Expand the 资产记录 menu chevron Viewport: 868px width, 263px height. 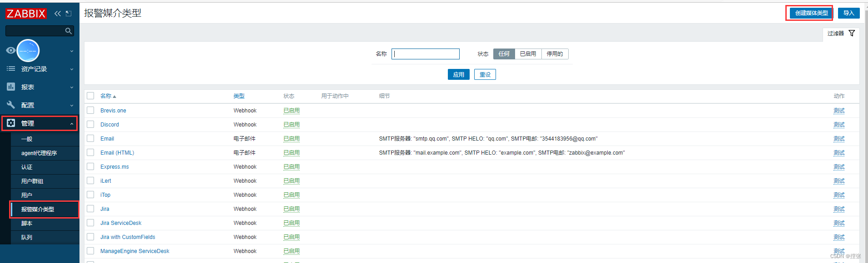pyautogui.click(x=72, y=69)
